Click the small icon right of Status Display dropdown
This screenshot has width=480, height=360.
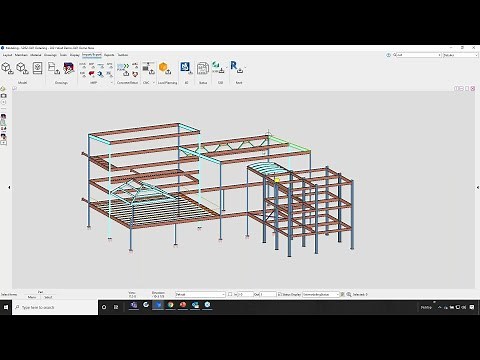(343, 294)
